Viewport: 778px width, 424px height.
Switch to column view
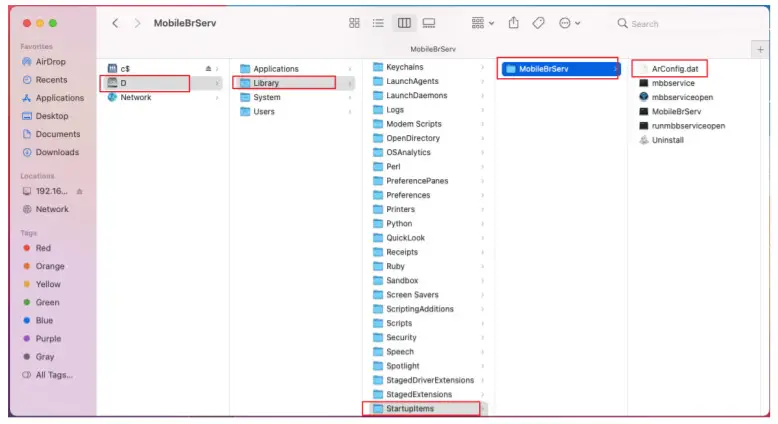click(404, 23)
